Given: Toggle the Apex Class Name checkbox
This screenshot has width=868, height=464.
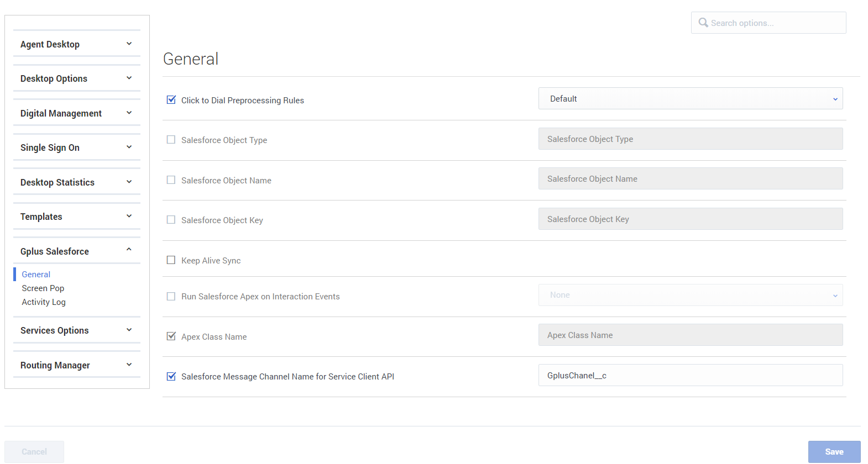Looking at the screenshot, I should [171, 336].
